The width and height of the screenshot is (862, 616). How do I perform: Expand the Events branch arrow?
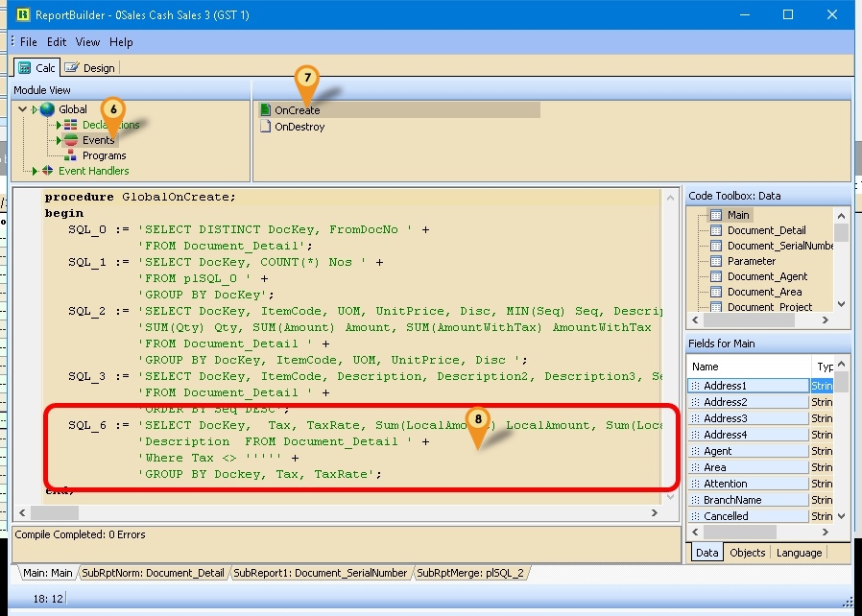click(x=60, y=140)
